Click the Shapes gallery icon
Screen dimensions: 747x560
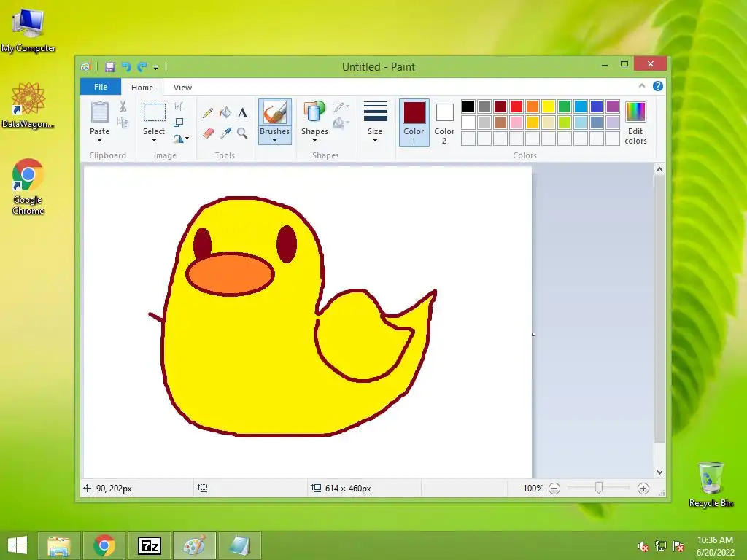point(314,112)
